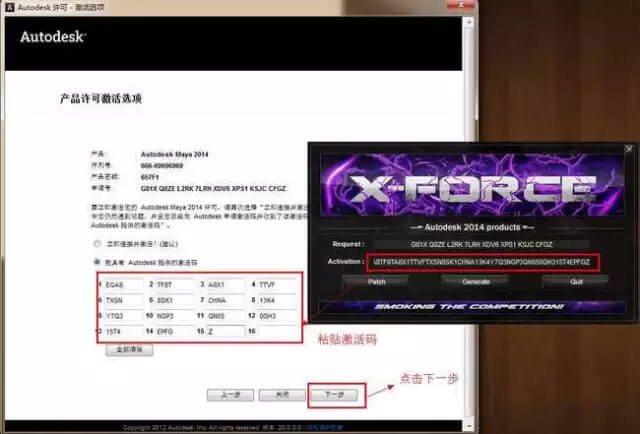
Task: Click the X-FORCE banner image
Action: [472, 185]
